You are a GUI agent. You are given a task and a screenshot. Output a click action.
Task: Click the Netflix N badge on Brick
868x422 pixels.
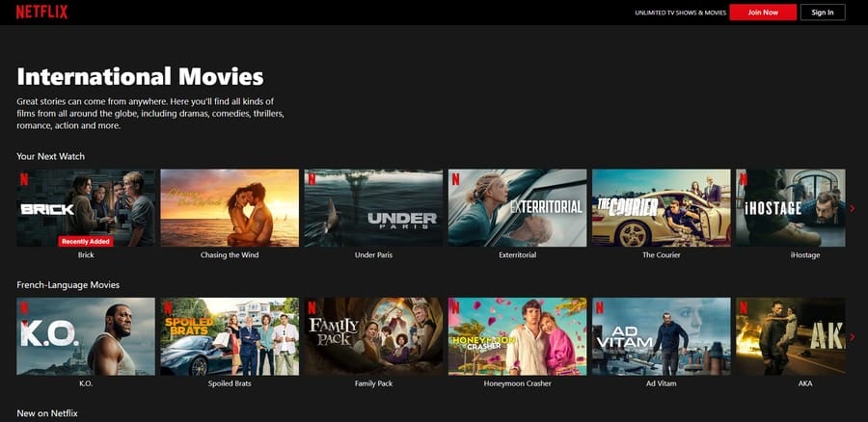tap(24, 179)
